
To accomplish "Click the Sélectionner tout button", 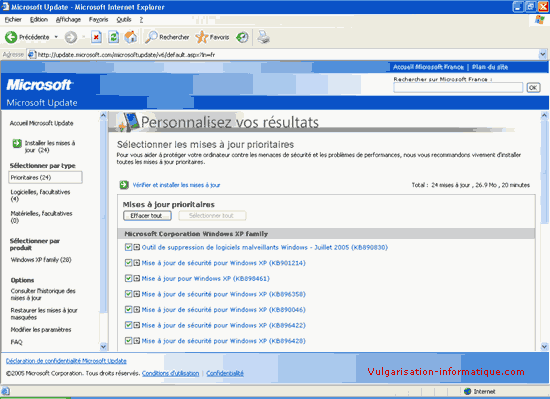I will pyautogui.click(x=212, y=216).
